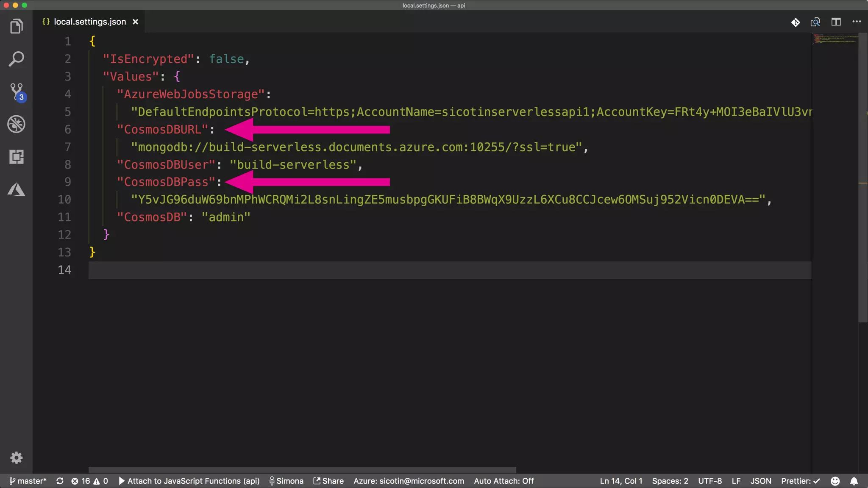Select the local.settings.json tab
This screenshot has width=868, height=488.
tap(89, 22)
